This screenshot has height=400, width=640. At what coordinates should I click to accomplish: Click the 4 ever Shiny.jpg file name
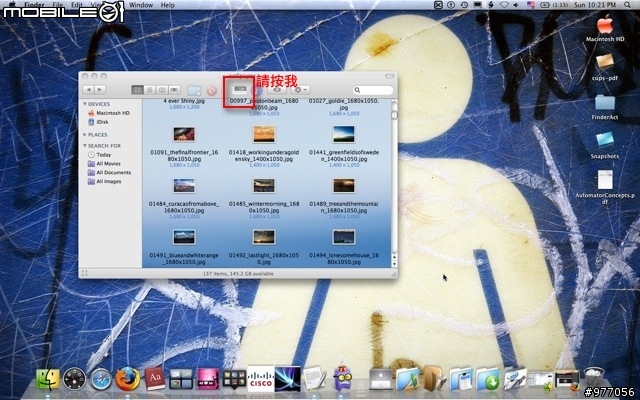click(182, 101)
